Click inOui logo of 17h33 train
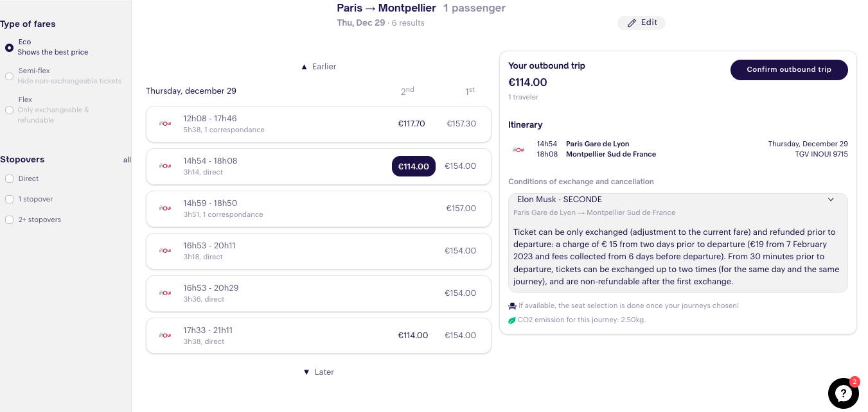 pyautogui.click(x=165, y=336)
